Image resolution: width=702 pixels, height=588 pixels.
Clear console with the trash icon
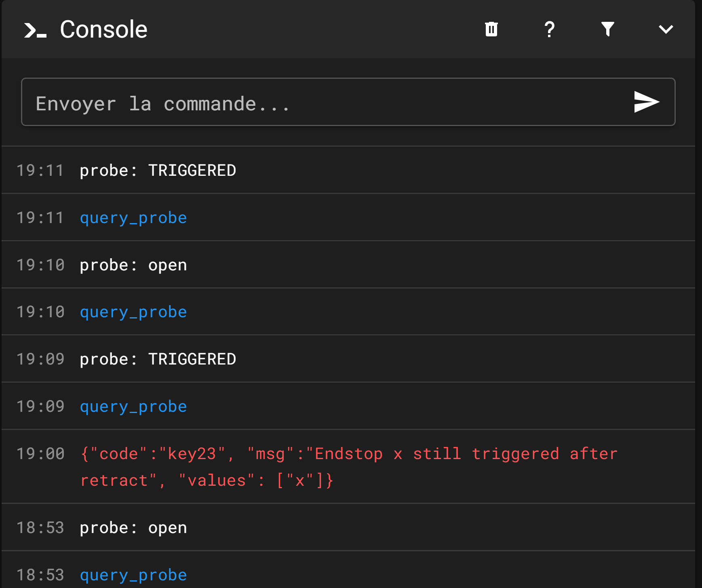491,29
